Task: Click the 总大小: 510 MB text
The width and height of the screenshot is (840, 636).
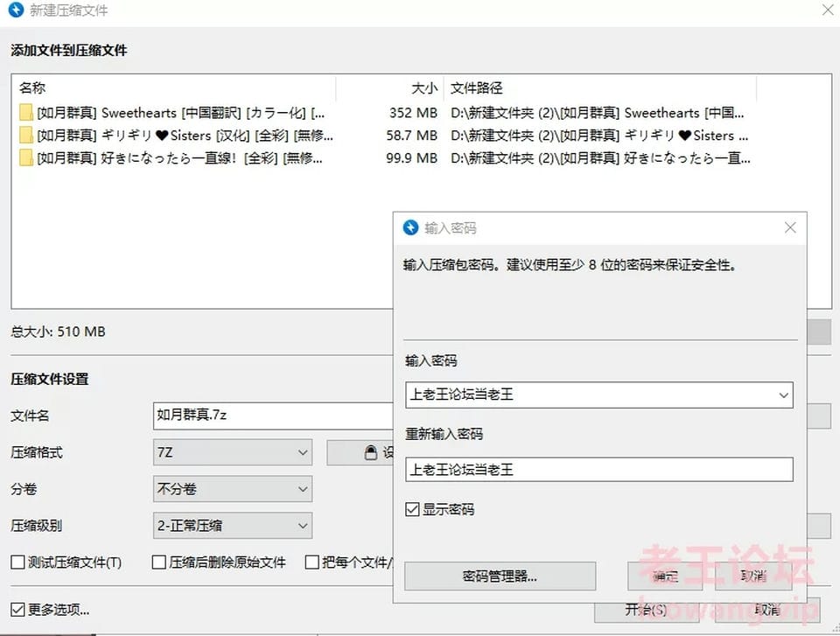Action: (58, 332)
